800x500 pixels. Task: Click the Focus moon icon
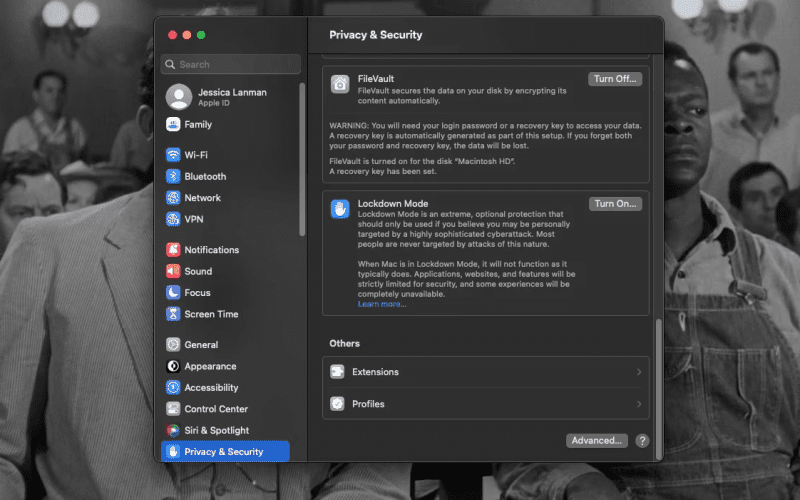point(173,292)
